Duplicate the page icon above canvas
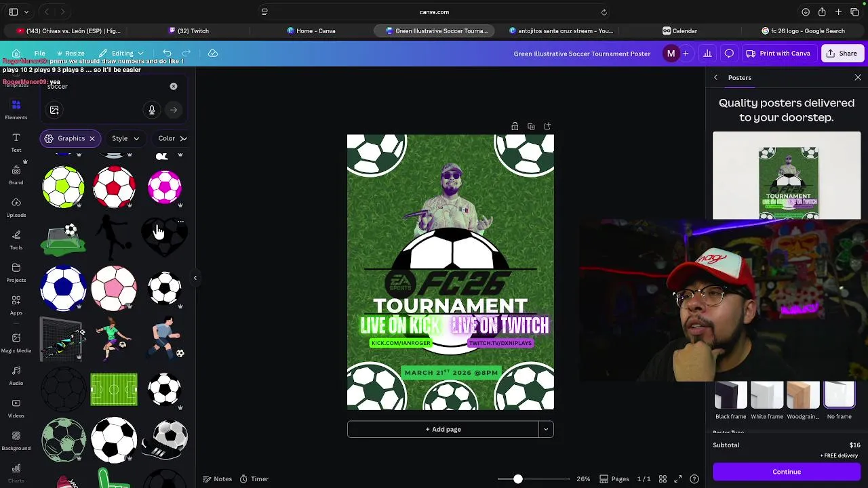Viewport: 868px width, 488px height. [531, 126]
